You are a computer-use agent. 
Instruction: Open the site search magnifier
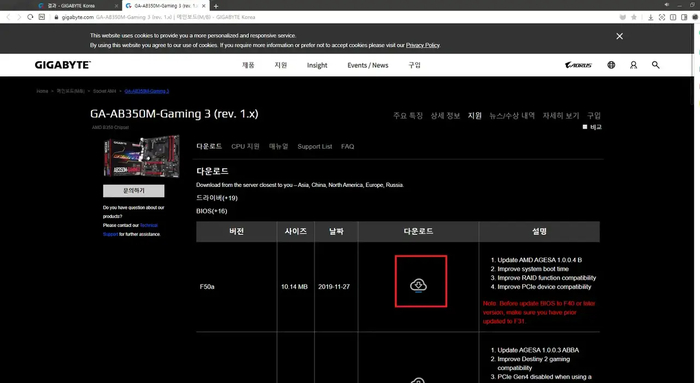tap(655, 65)
